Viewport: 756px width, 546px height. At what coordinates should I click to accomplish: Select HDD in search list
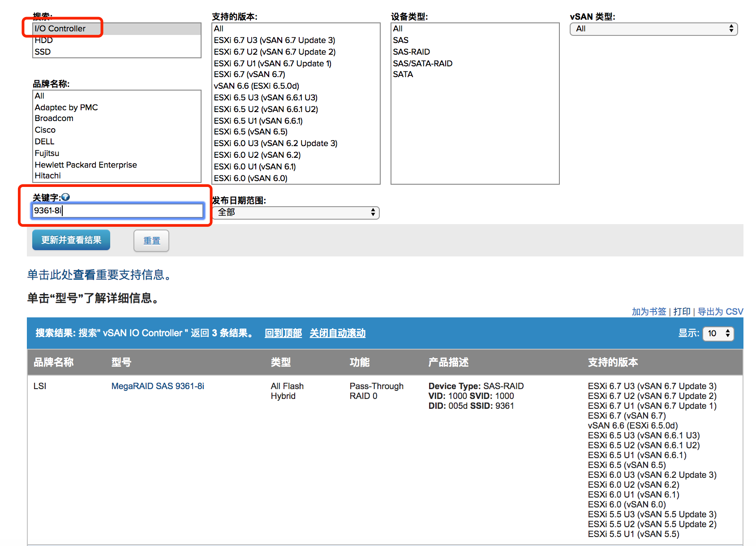tap(117, 40)
